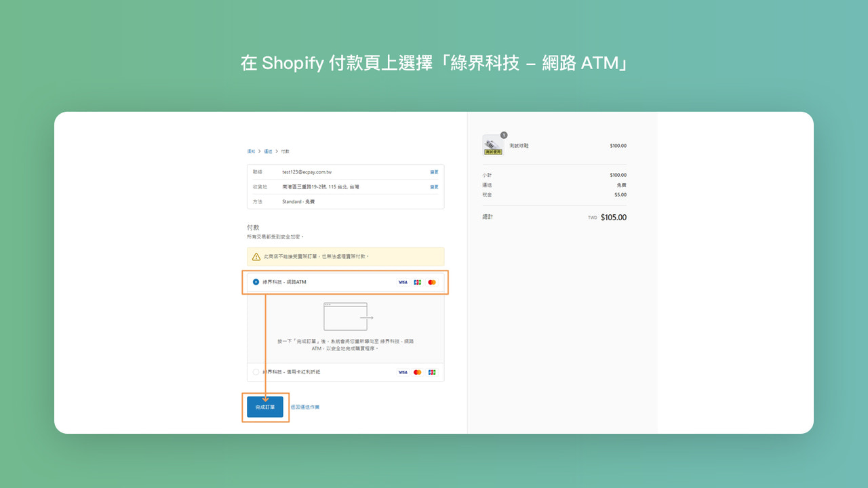
Task: Click the redirect explanation paragraph mentioning ATM
Action: click(x=346, y=345)
